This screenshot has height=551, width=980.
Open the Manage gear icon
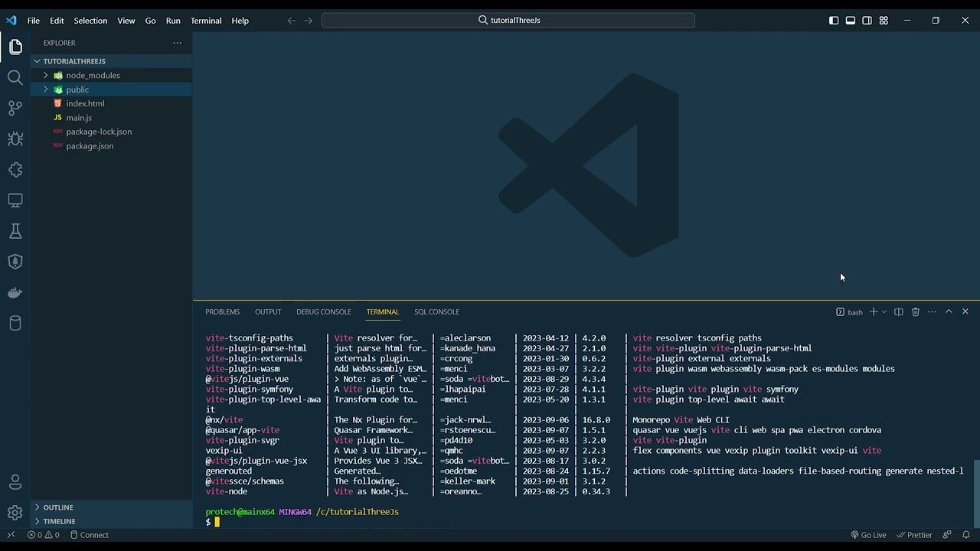coord(15,513)
